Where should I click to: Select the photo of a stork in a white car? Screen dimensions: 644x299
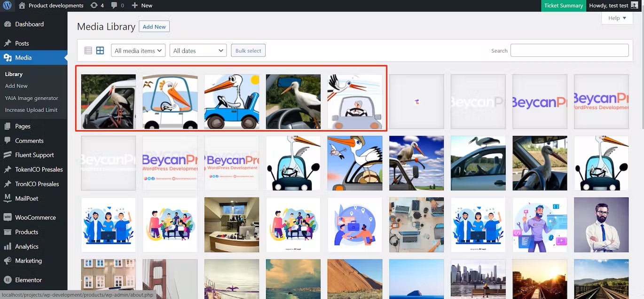point(109,102)
